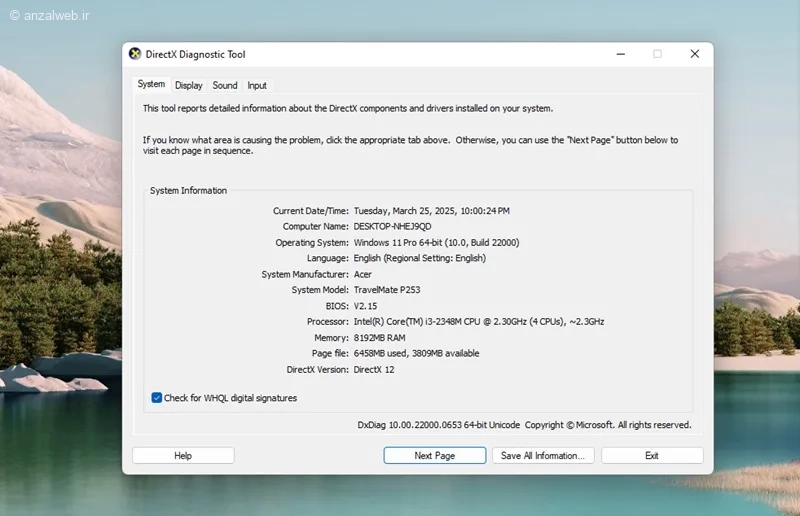Click the Copyright Microsoft text
The image size is (800, 516).
[608, 425]
